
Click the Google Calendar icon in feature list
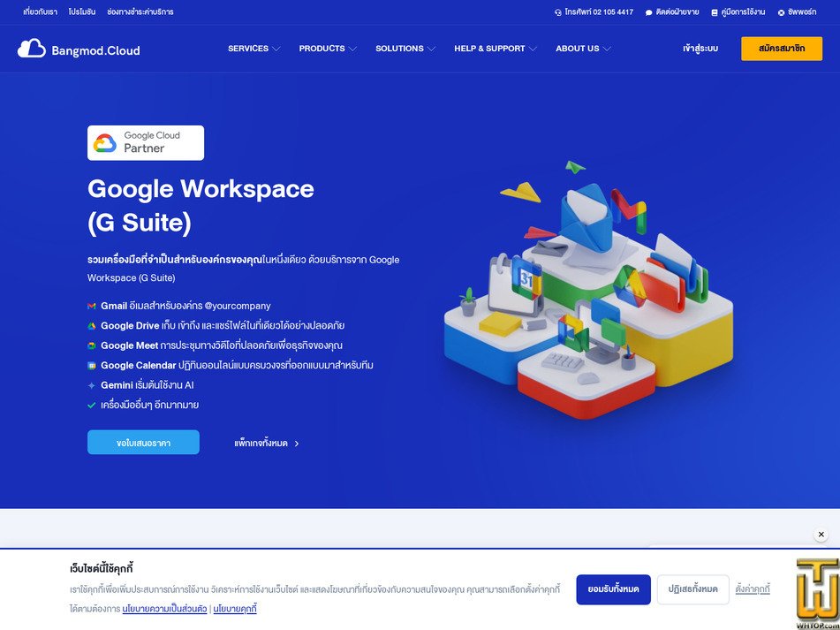tap(92, 365)
